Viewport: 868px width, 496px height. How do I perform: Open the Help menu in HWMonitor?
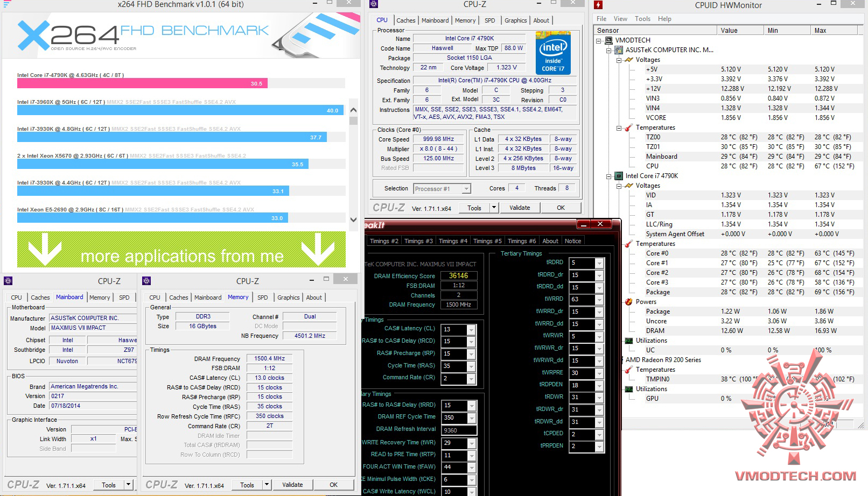[x=664, y=19]
